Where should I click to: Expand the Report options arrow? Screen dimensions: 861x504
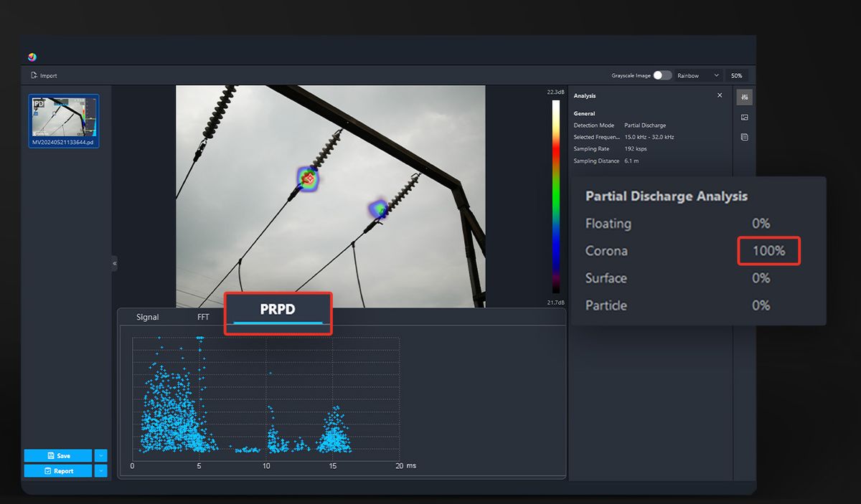100,471
